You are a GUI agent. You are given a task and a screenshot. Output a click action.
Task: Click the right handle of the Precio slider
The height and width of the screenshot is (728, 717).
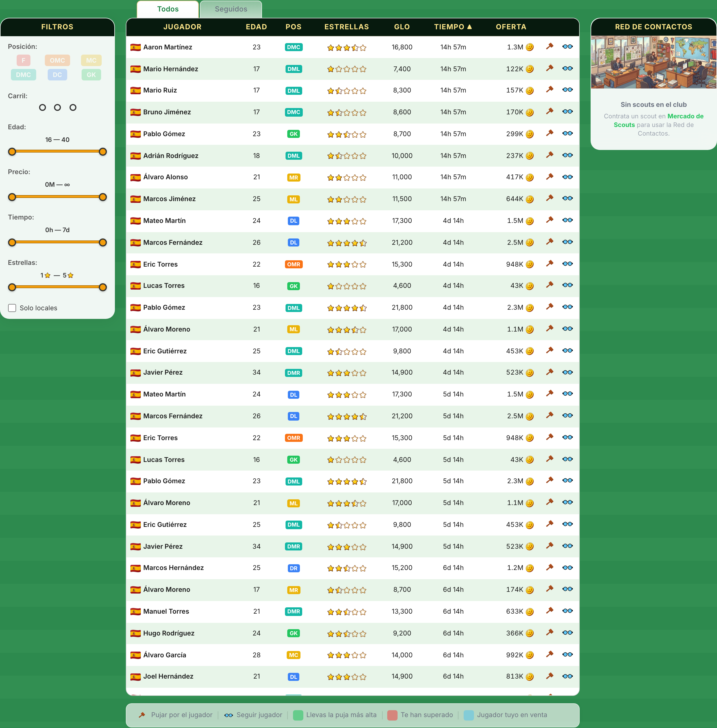[x=103, y=197]
